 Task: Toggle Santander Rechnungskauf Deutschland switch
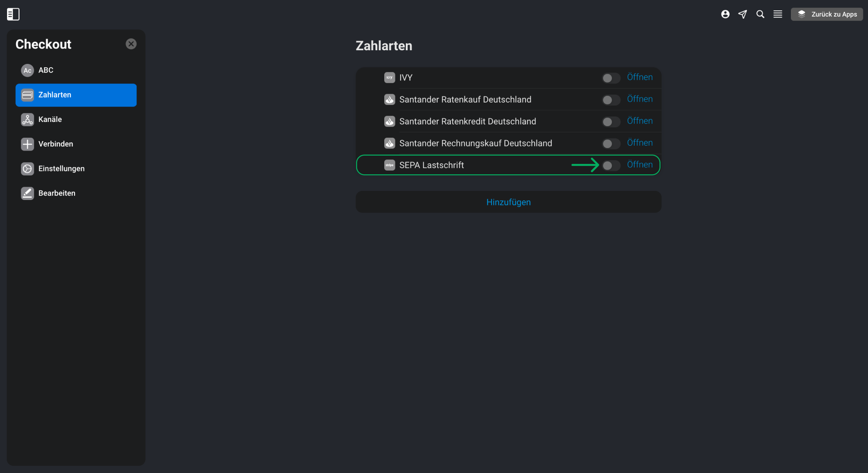pyautogui.click(x=611, y=144)
